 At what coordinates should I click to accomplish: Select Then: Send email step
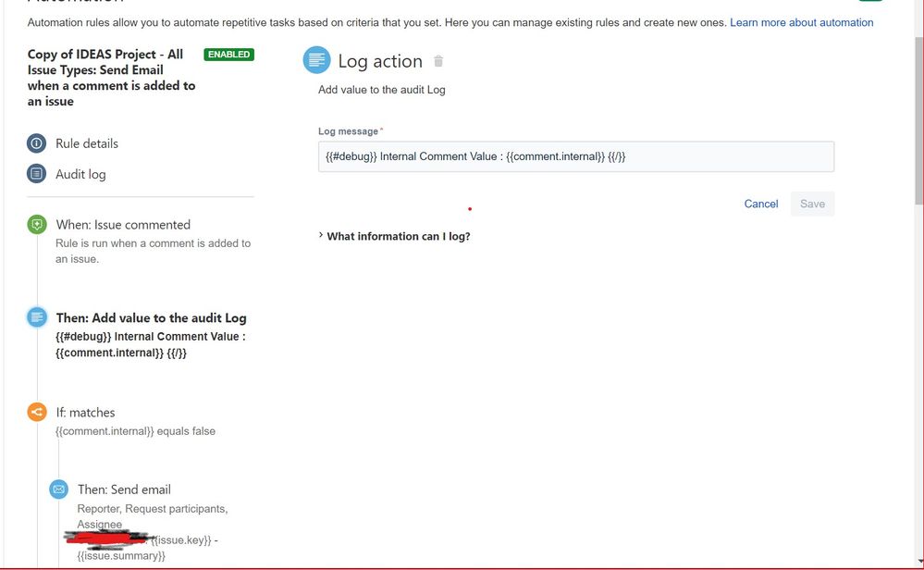point(124,489)
